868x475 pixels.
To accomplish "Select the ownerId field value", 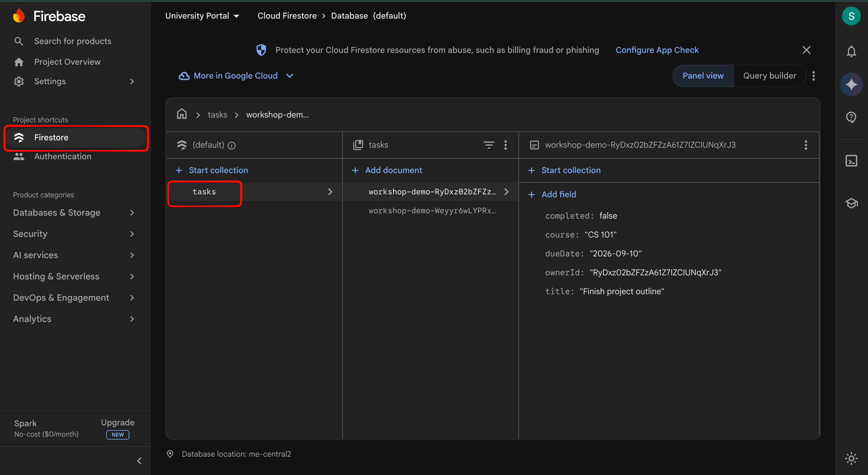I will [x=655, y=272].
